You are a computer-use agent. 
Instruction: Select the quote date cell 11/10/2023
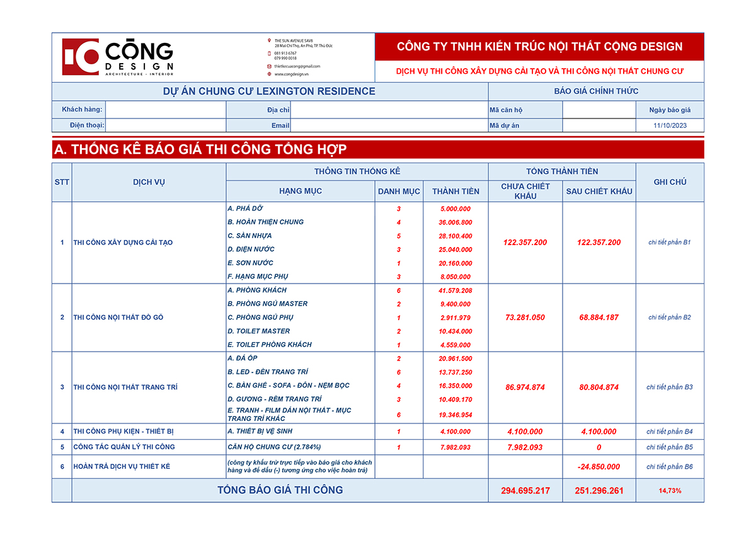point(670,125)
